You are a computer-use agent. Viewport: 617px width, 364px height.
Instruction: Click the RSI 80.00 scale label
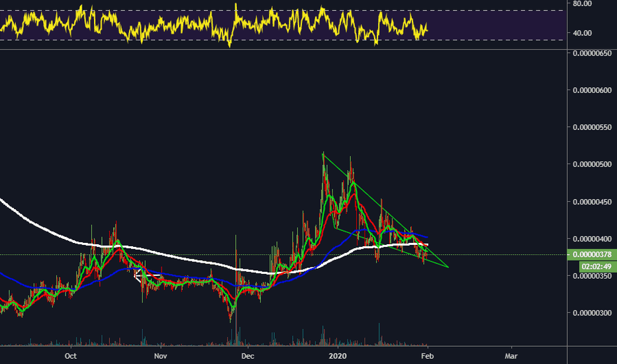pyautogui.click(x=583, y=3)
